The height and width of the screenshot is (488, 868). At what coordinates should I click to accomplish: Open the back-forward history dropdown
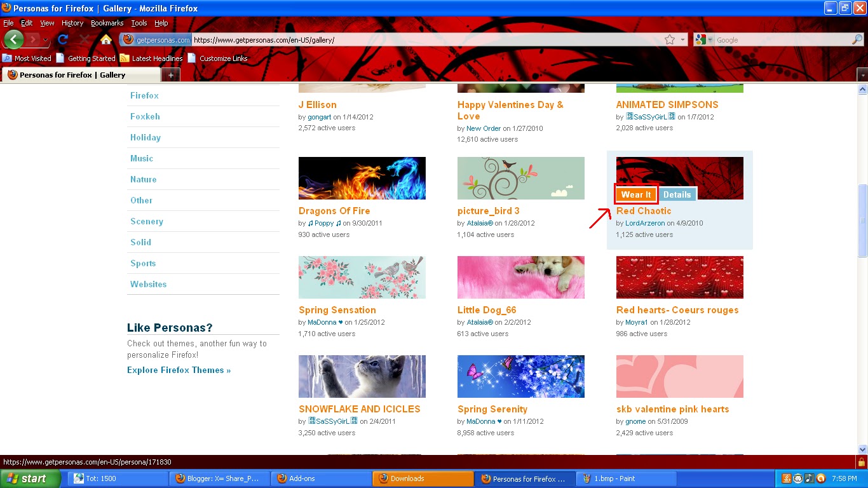click(x=46, y=39)
